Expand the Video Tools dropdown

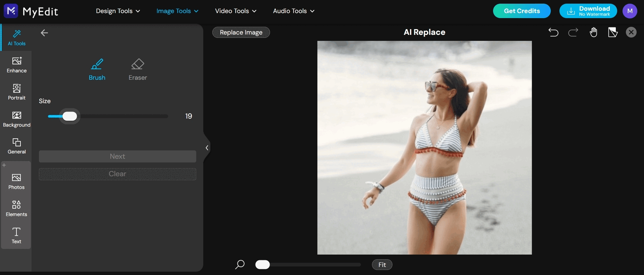[x=235, y=11]
